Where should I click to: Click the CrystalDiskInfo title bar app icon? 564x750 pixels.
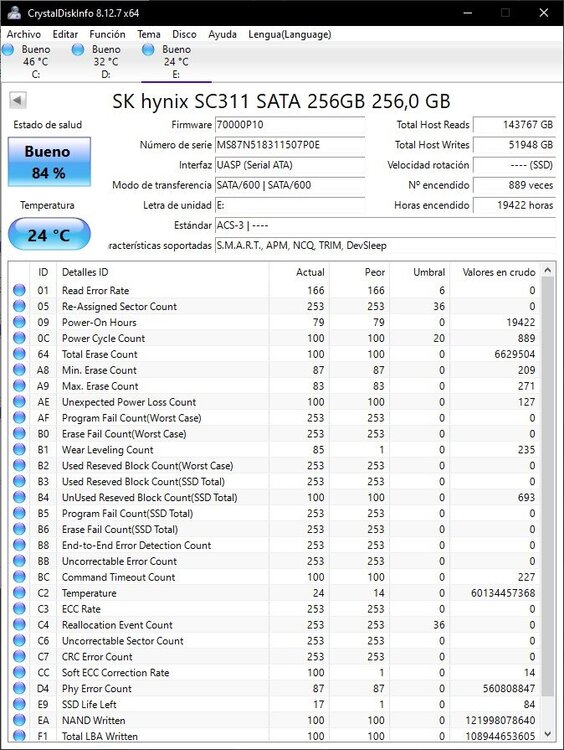coord(14,12)
